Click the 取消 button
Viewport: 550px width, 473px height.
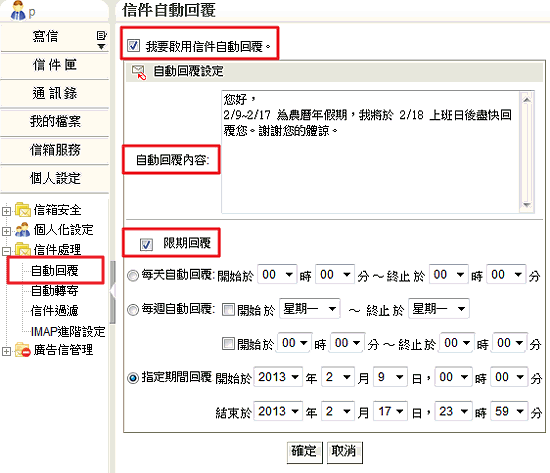point(344,452)
